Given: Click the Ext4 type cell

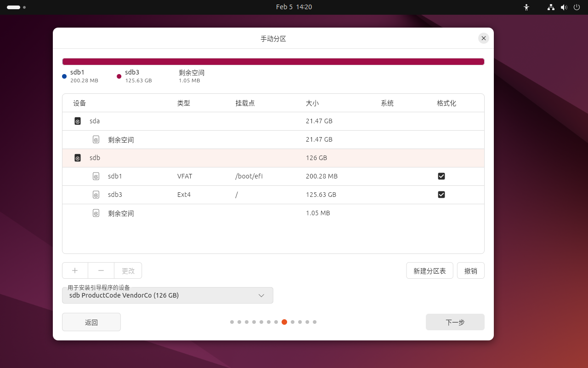Looking at the screenshot, I should tap(184, 195).
